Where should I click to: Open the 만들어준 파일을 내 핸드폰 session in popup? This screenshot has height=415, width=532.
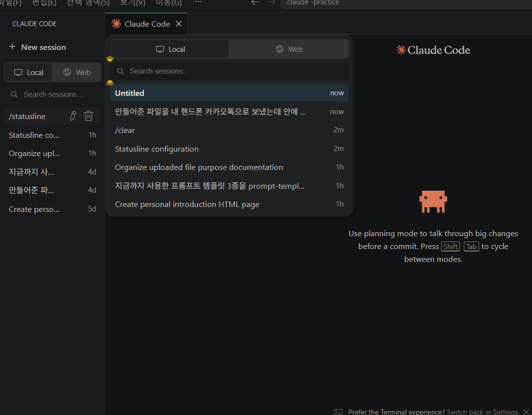point(229,112)
